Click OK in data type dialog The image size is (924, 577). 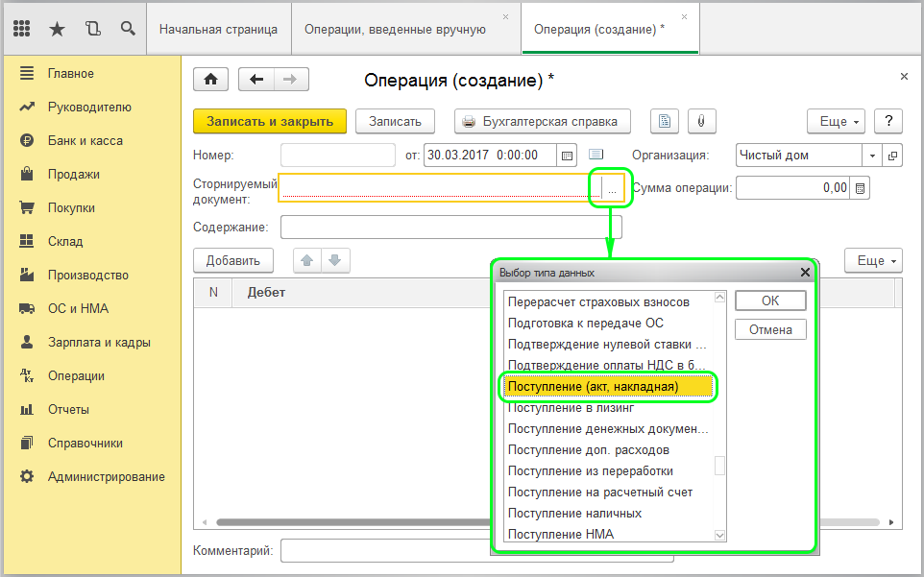coord(770,301)
